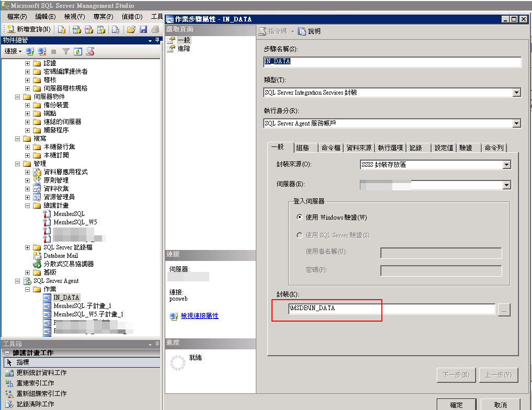The image size is (532, 410).
Task: Click the Open File folder icon
Action: 131,29
